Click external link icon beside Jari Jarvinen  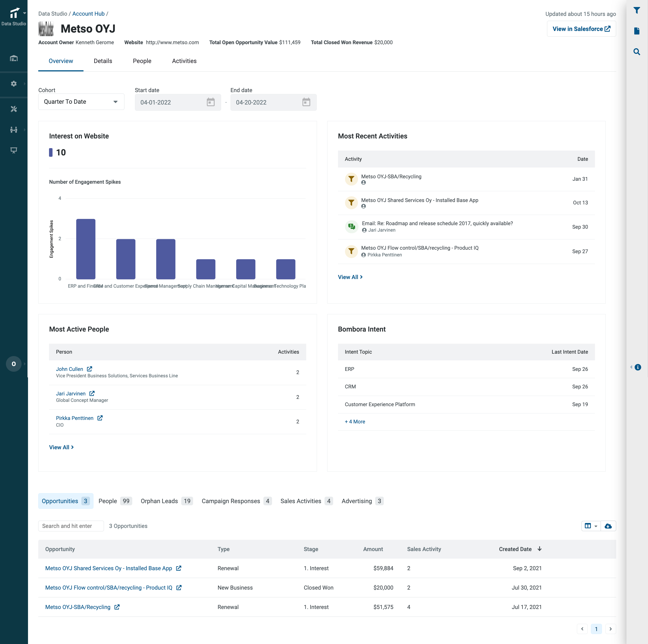pyautogui.click(x=92, y=393)
